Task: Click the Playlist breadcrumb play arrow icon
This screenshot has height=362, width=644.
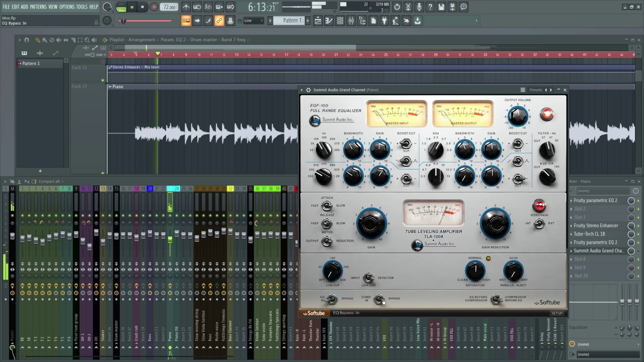Action: point(105,40)
